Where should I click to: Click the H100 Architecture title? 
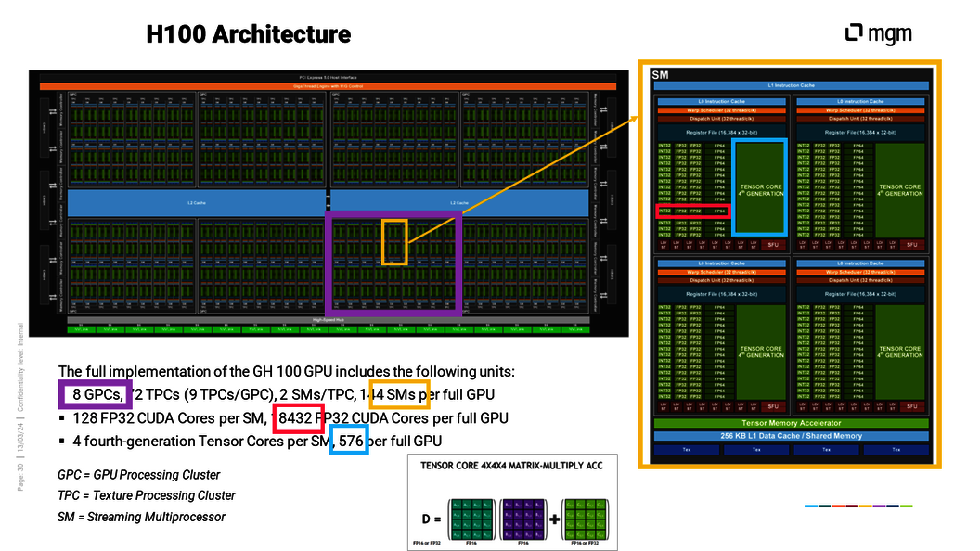249,35
